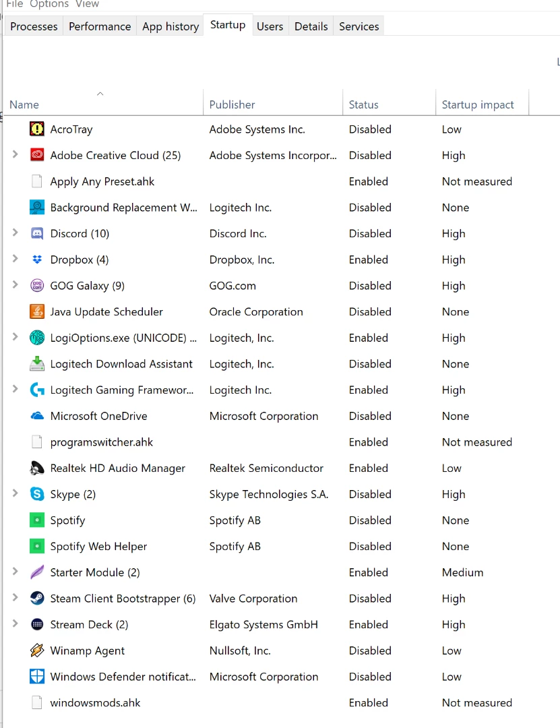Switch to the Processes tab
The height and width of the screenshot is (728, 560).
[x=34, y=26]
